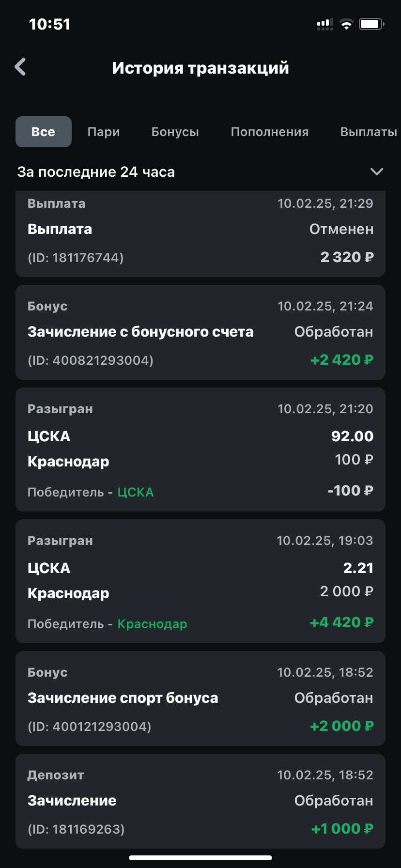Open the 'Депозит' 1 000 ₽ transaction

[200, 801]
